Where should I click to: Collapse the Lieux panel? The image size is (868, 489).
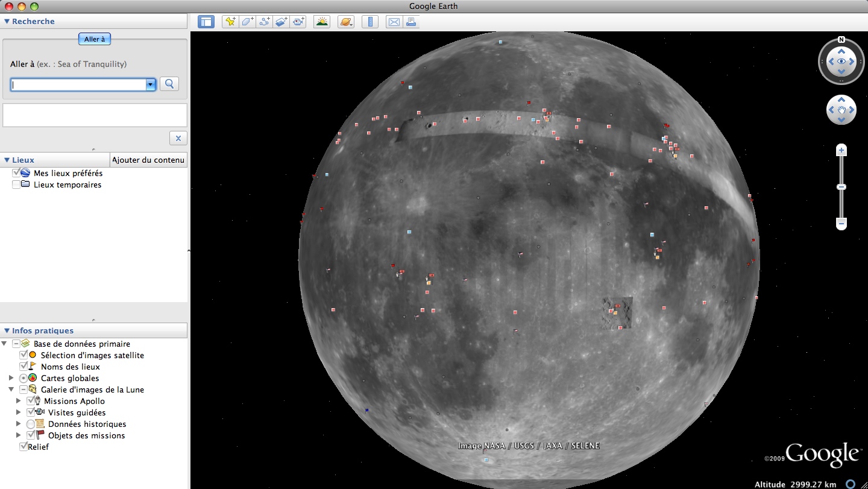click(7, 160)
